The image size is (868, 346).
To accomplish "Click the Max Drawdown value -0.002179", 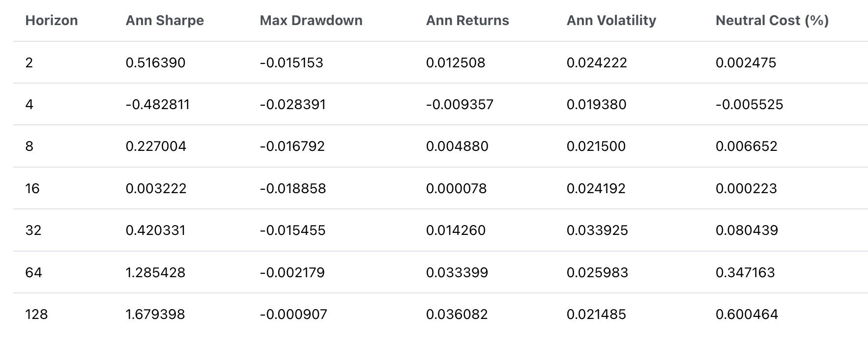I will coord(292,273).
